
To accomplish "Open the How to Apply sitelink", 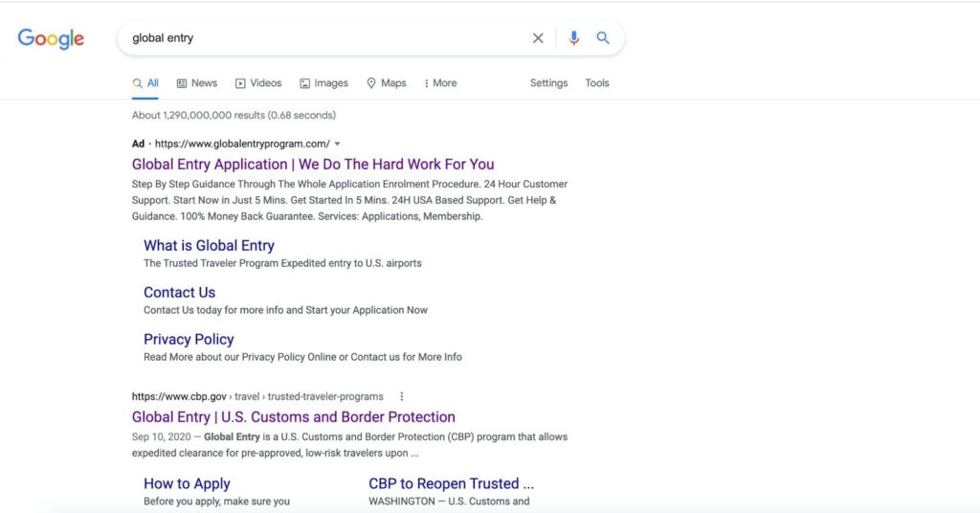I will click(x=187, y=483).
